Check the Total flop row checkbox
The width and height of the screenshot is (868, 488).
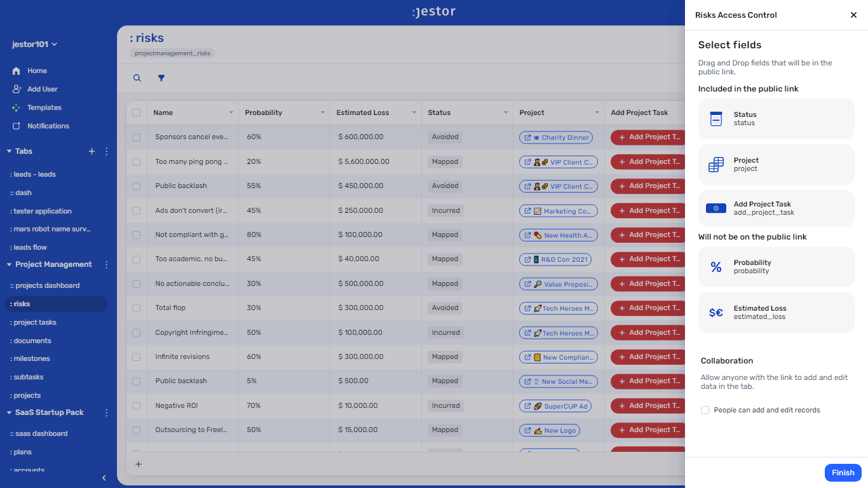(136, 308)
